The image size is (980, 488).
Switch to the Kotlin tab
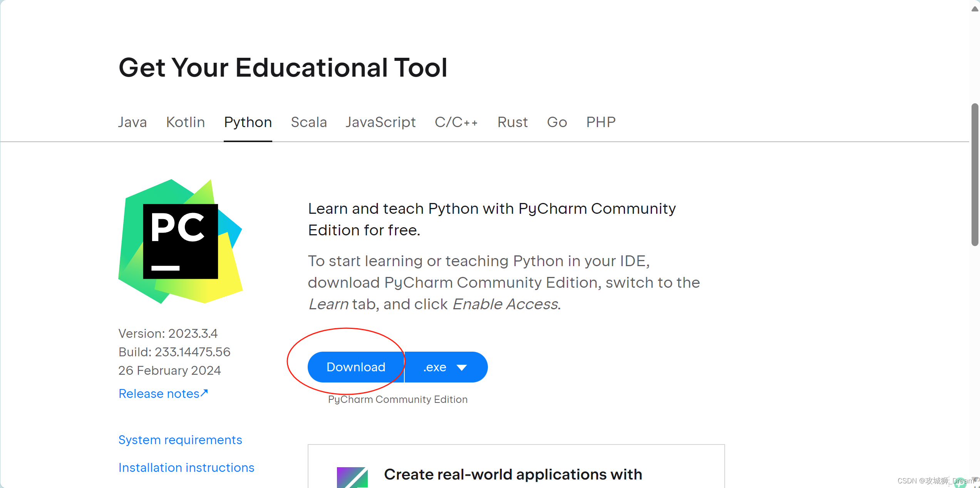pyautogui.click(x=185, y=122)
